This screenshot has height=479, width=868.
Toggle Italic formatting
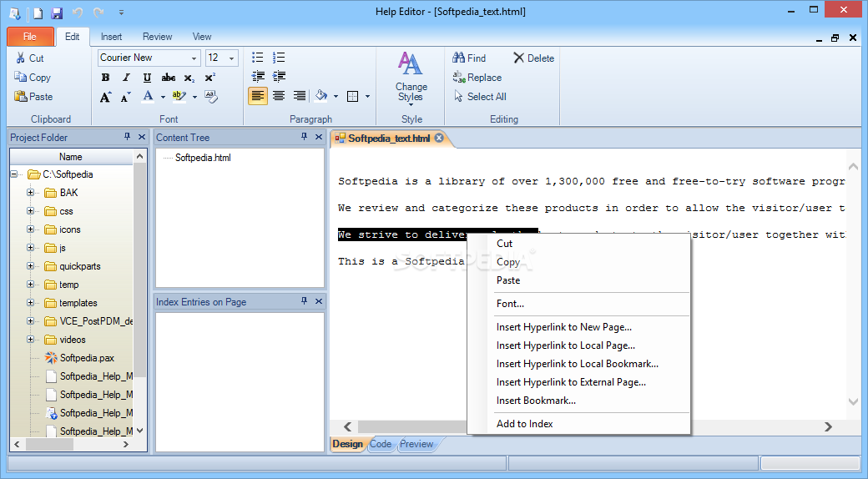point(126,78)
